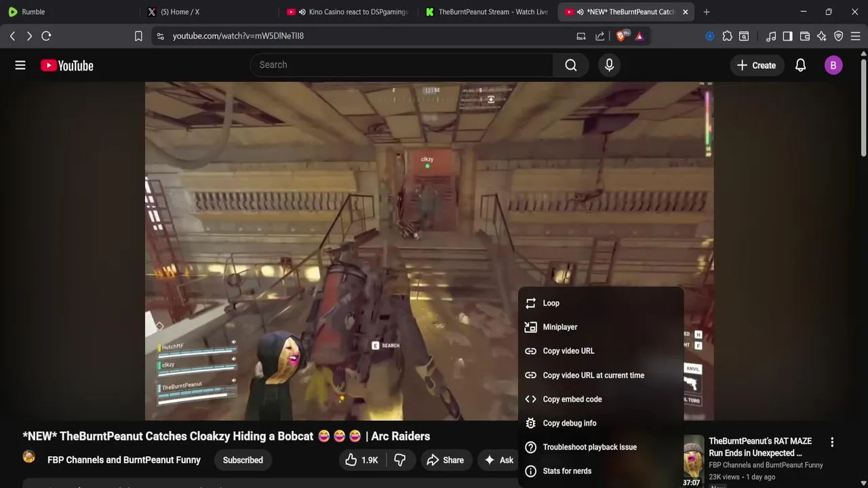View site information icon in address bar
Viewport: 868px width, 488px height.
click(160, 36)
